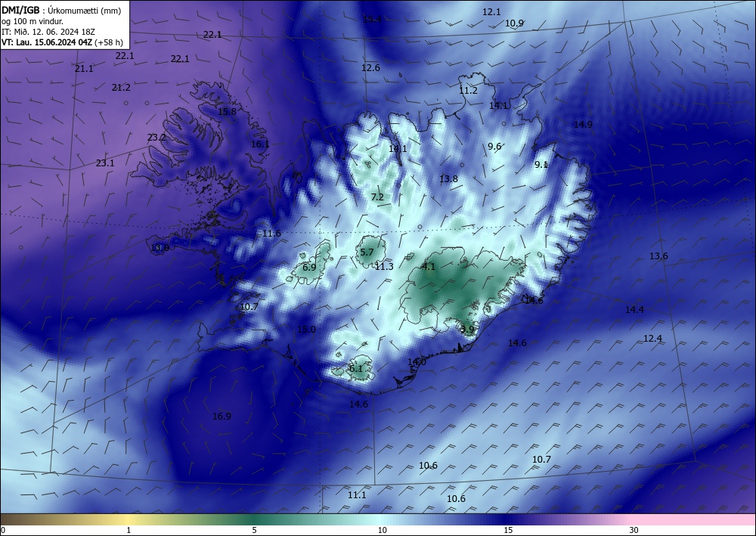The height and width of the screenshot is (536, 756).
Task: Click the '13.8' value in north Iceland
Action: tap(448, 179)
